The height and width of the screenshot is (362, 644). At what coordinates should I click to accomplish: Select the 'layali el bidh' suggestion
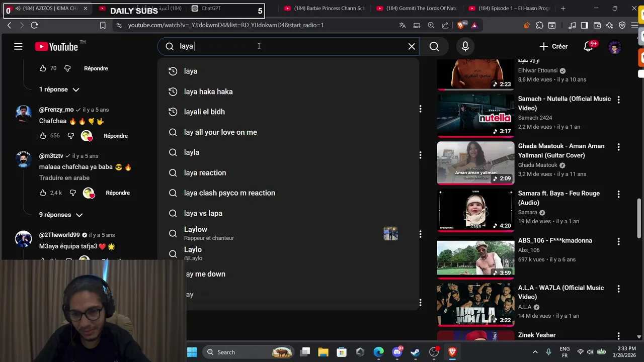point(288,112)
